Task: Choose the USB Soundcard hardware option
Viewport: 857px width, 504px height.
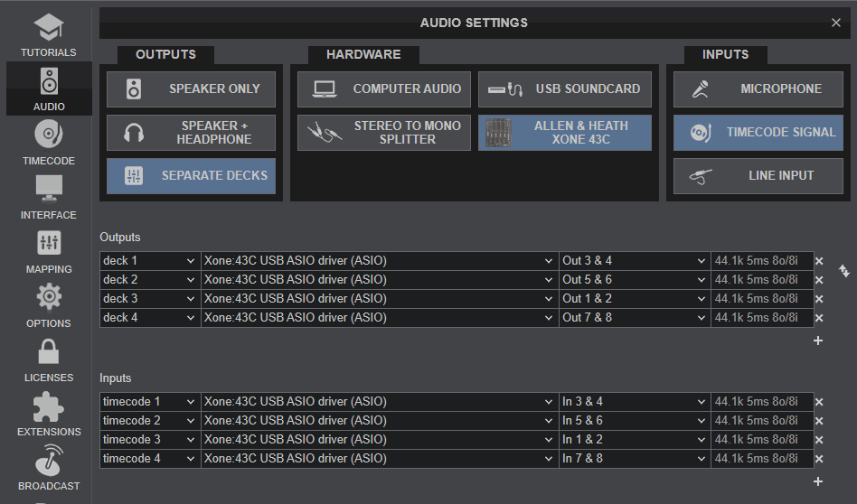Action: coord(564,89)
